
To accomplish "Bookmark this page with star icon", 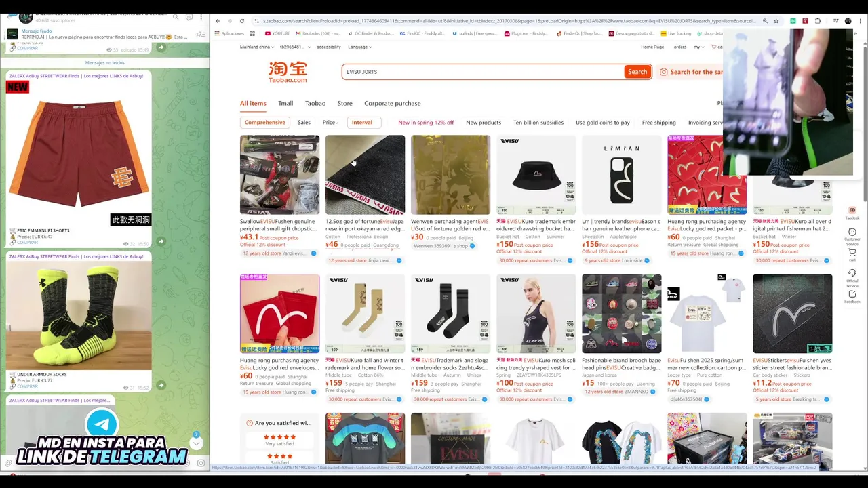I will coord(776,21).
